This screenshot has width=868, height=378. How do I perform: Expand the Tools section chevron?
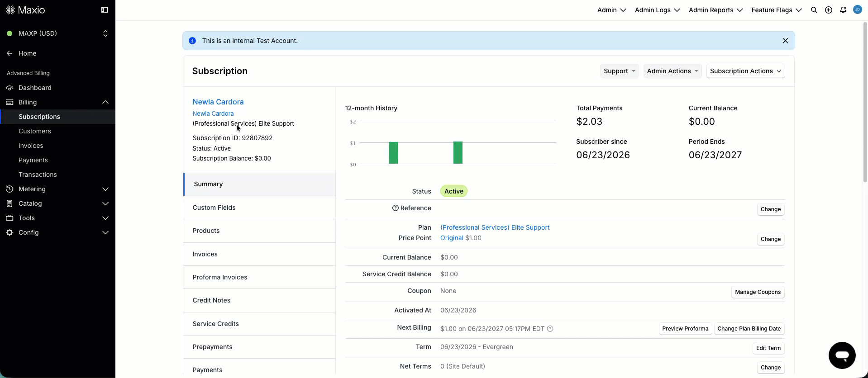click(x=105, y=218)
